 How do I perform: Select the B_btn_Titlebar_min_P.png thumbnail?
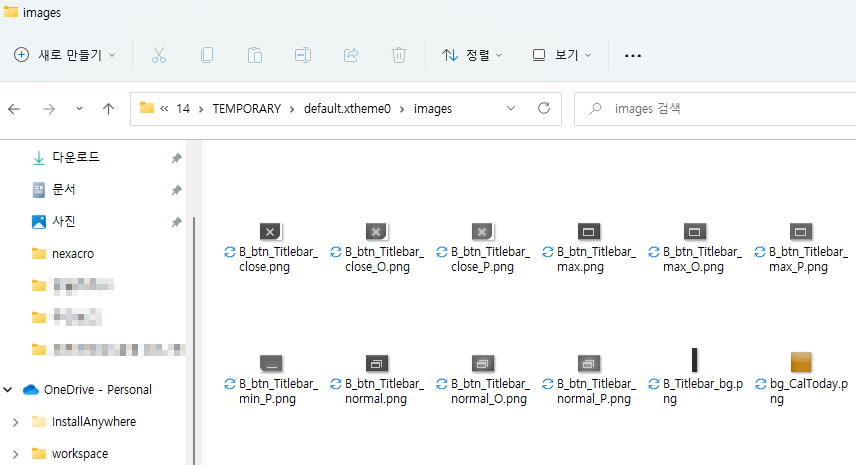click(x=270, y=363)
